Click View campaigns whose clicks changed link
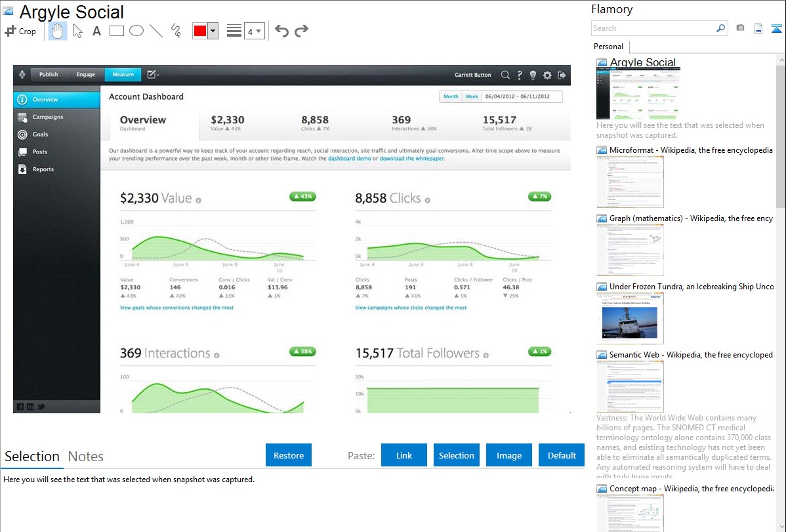Image resolution: width=786 pixels, height=532 pixels. (x=411, y=308)
